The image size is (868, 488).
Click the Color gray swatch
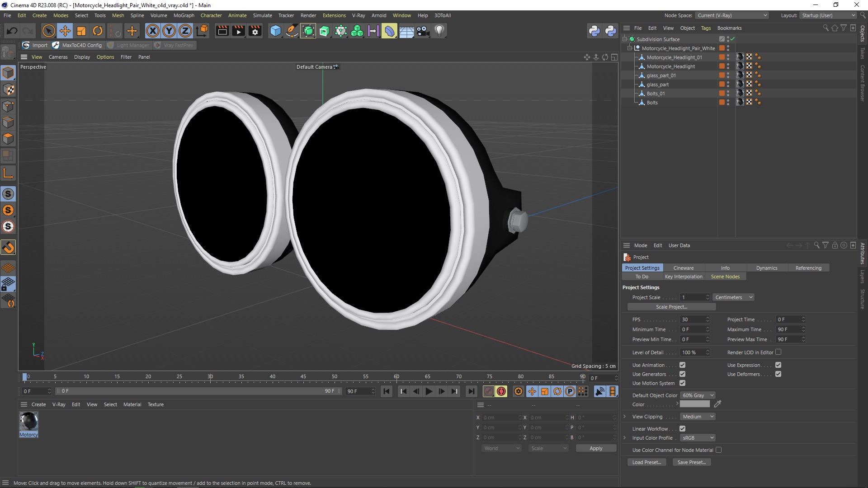click(695, 404)
